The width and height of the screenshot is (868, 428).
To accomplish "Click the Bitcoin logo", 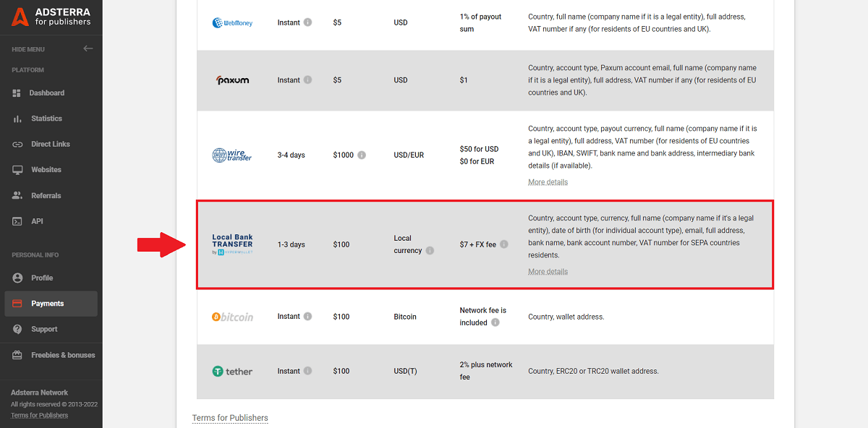I will [x=232, y=317].
